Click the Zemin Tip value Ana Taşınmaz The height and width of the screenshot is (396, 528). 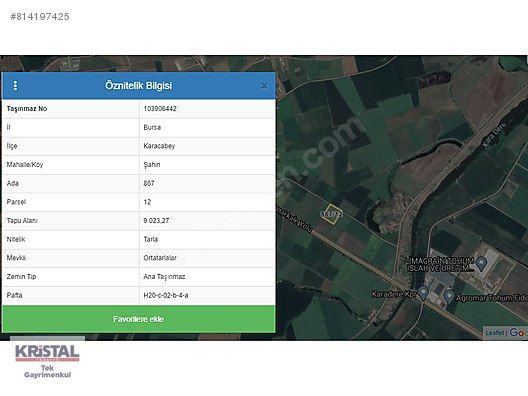point(164,277)
